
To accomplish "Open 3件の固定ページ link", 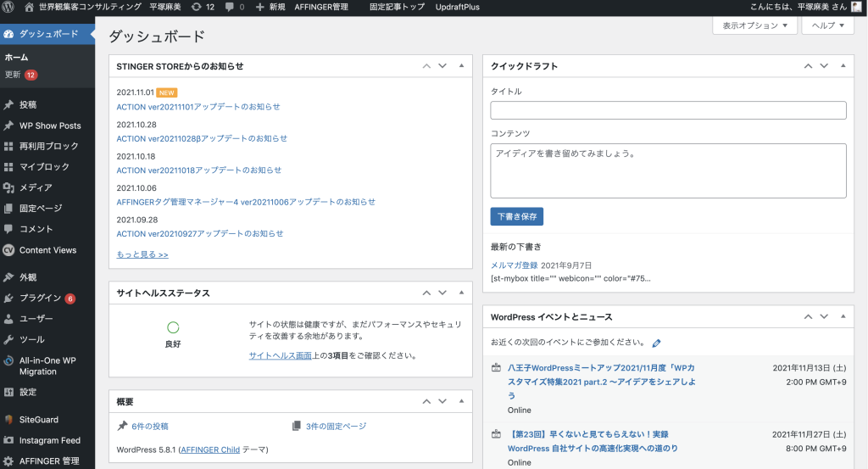I will tap(336, 427).
